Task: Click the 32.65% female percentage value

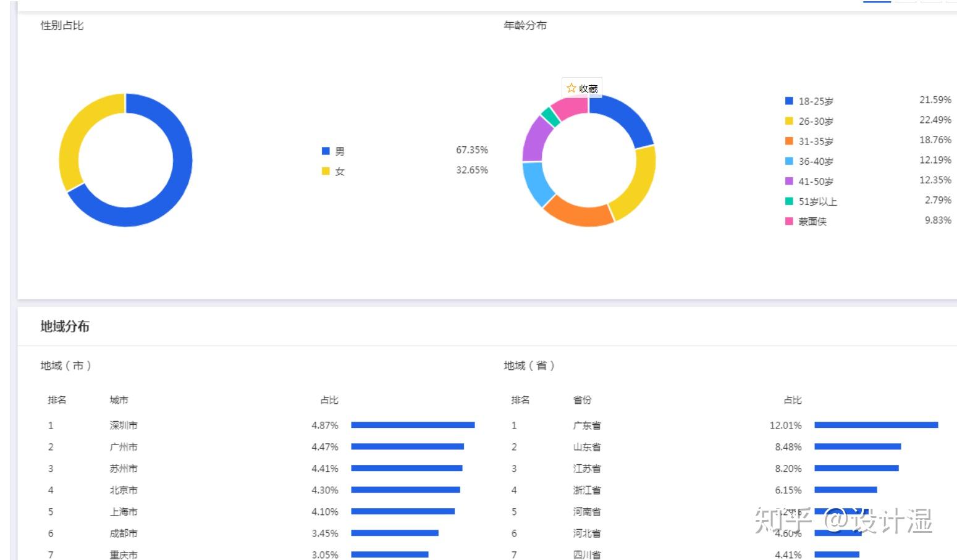Action: coord(472,170)
